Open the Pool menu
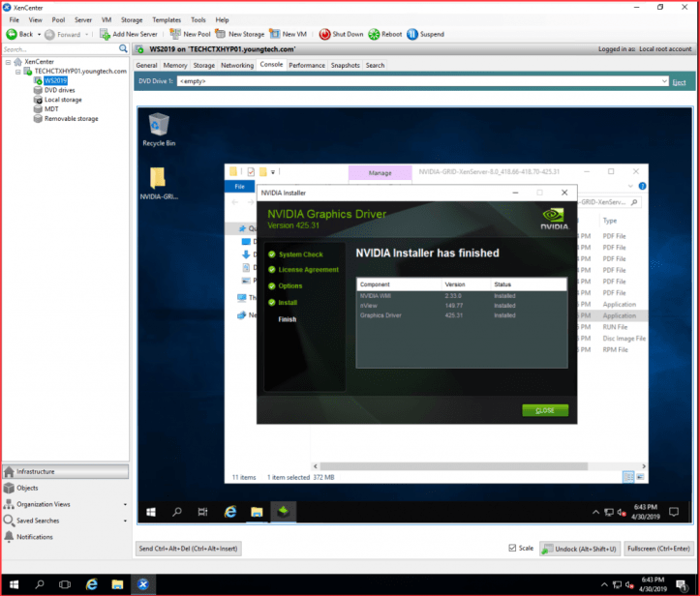This screenshot has width=700, height=596. pyautogui.click(x=58, y=20)
